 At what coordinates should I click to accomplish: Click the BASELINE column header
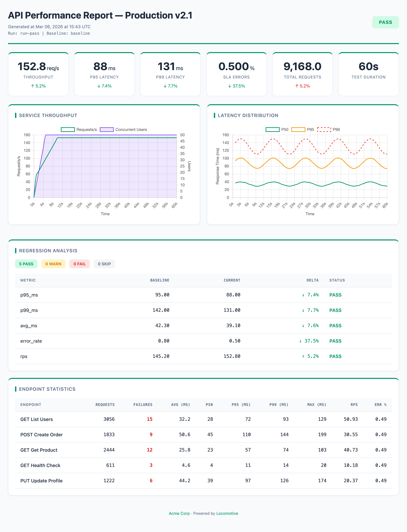click(160, 280)
